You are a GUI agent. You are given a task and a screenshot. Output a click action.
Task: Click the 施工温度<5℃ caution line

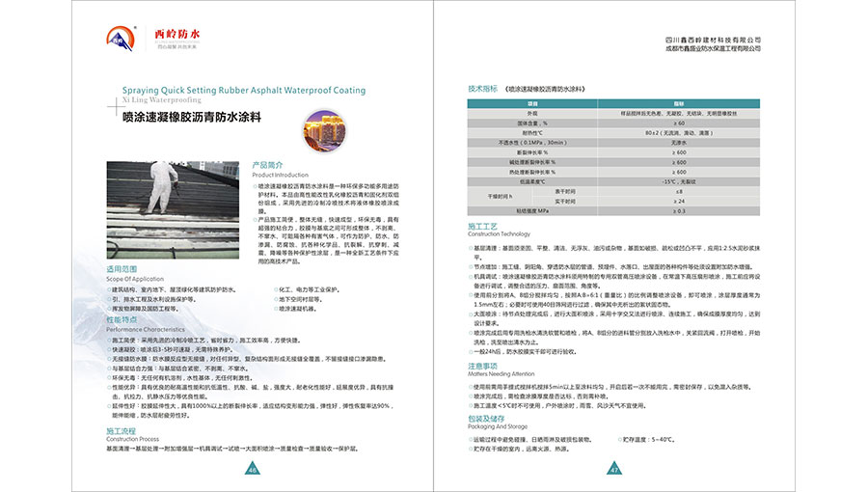coord(556,406)
